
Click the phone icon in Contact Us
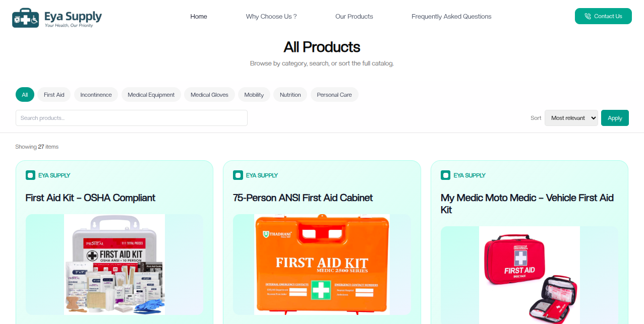pyautogui.click(x=588, y=16)
